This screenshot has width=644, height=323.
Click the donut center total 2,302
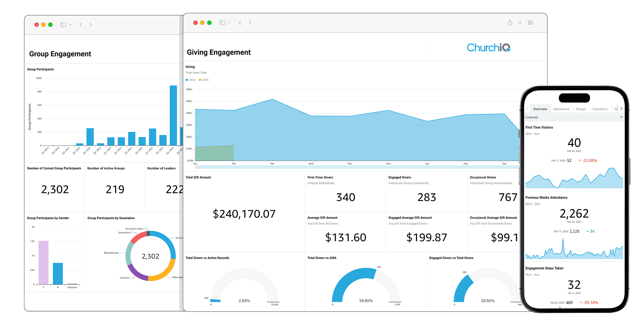click(x=150, y=256)
